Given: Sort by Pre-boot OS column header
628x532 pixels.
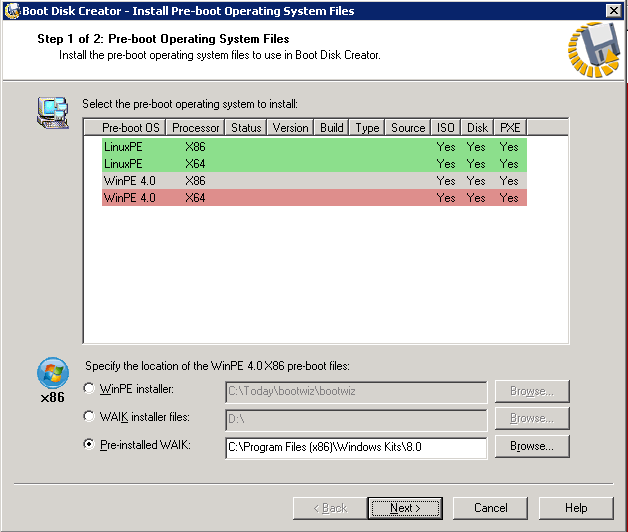Looking at the screenshot, I should coord(125,128).
